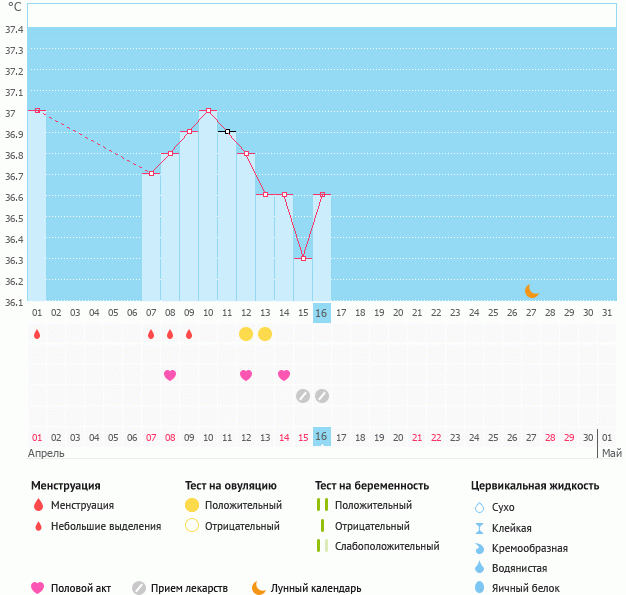Image resolution: width=626 pixels, height=595 pixels.
Task: Click the positive ovulation circle on day 12
Action: pos(246,334)
